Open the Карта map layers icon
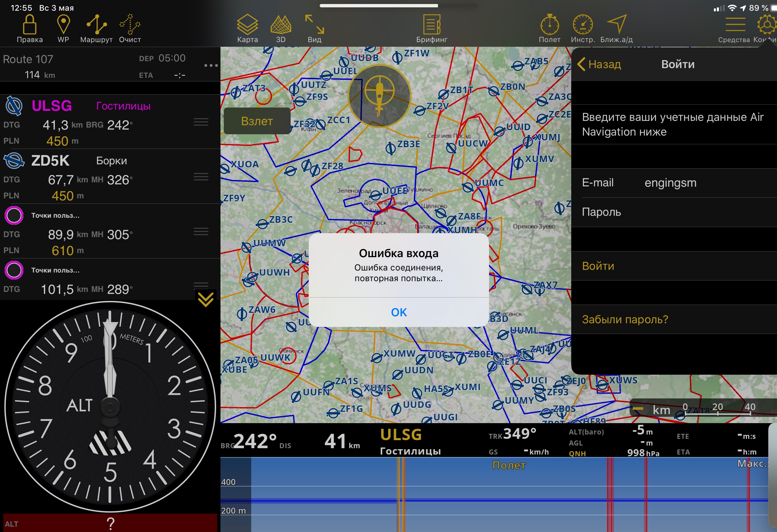The width and height of the screenshot is (777, 532). [247, 24]
